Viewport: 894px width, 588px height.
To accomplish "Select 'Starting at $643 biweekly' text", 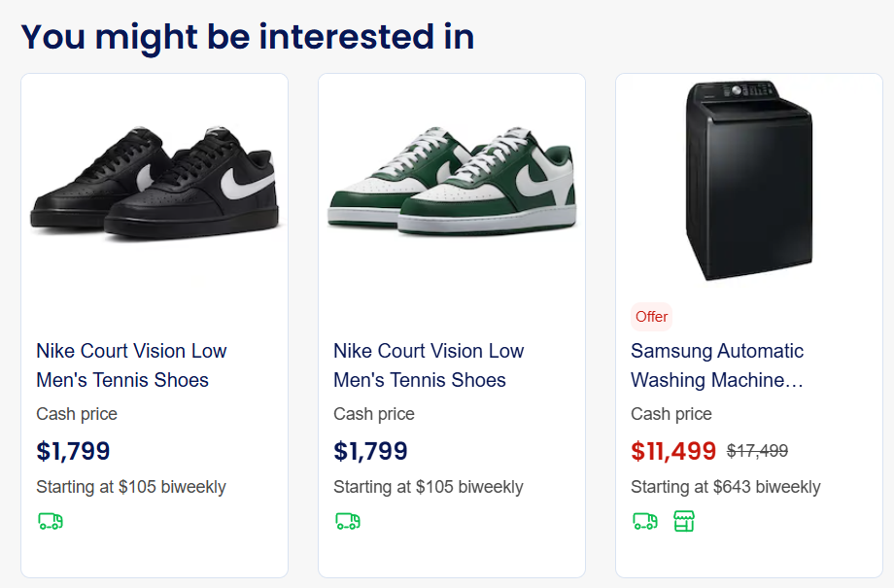I will pos(725,487).
